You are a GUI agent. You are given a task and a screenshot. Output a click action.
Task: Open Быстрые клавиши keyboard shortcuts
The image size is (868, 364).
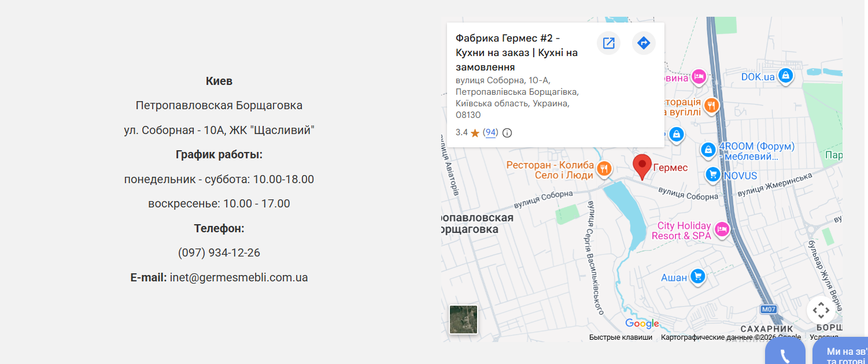click(620, 337)
